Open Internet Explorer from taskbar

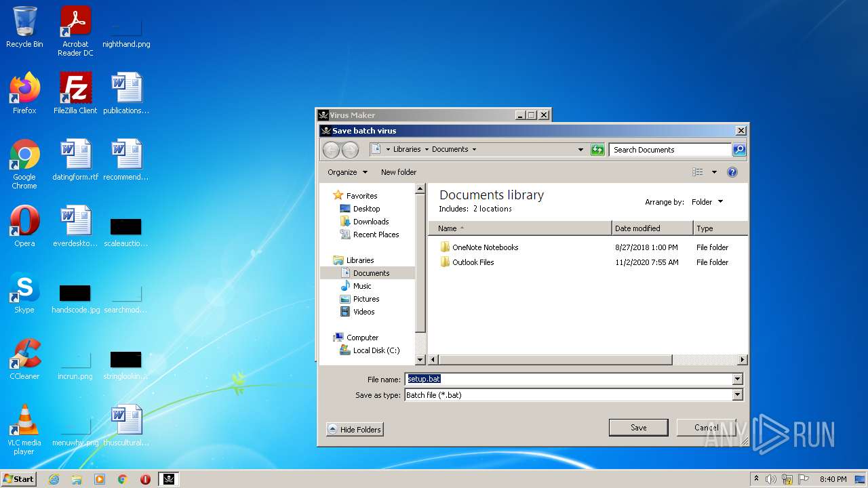point(54,479)
